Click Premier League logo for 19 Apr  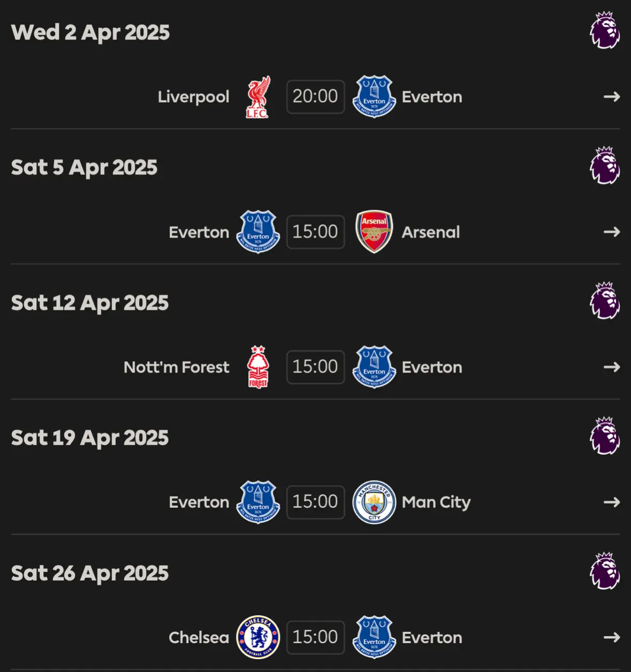[x=605, y=436]
